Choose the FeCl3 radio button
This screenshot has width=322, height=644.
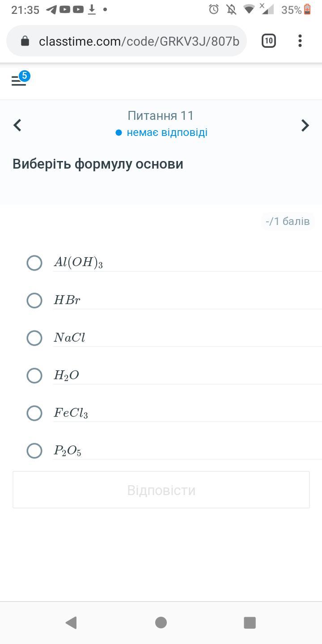(x=34, y=413)
